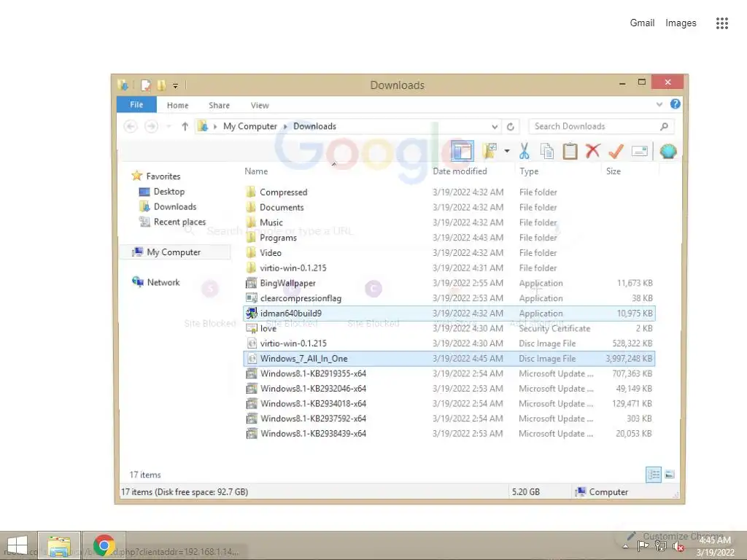This screenshot has width=747, height=560.
Task: Select Windows8.1-KB2934018-x64 update file
Action: [x=312, y=403]
